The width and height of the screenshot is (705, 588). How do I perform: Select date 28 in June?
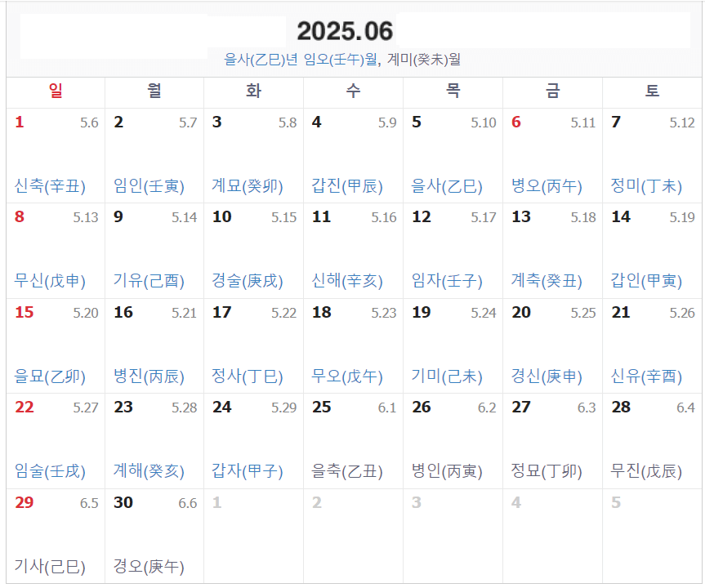[x=621, y=408]
